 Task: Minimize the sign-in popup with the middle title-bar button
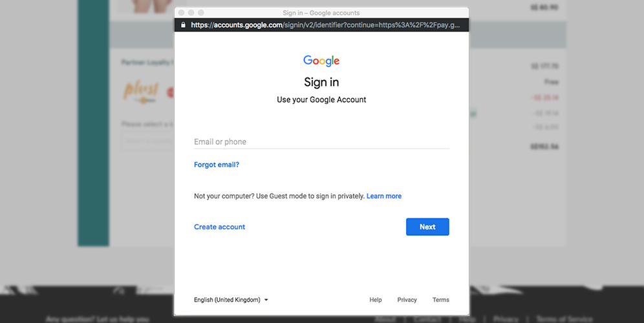click(x=191, y=13)
